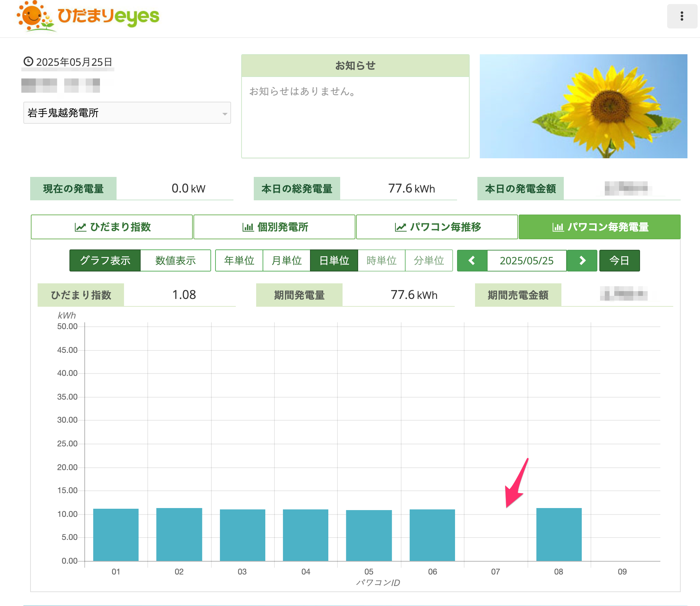The height and width of the screenshot is (606, 700).
Task: Advance to next day with right chevron
Action: [x=582, y=260]
